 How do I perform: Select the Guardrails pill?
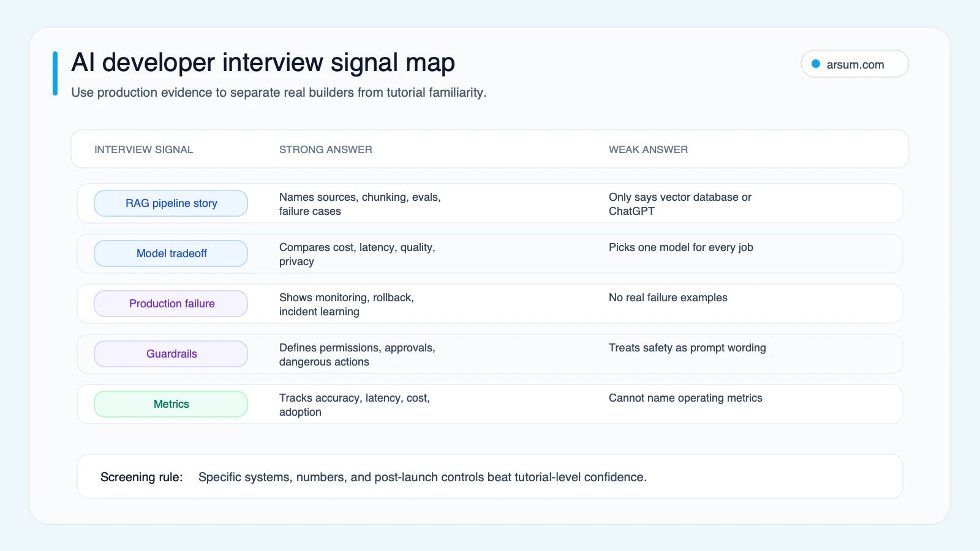[171, 354]
